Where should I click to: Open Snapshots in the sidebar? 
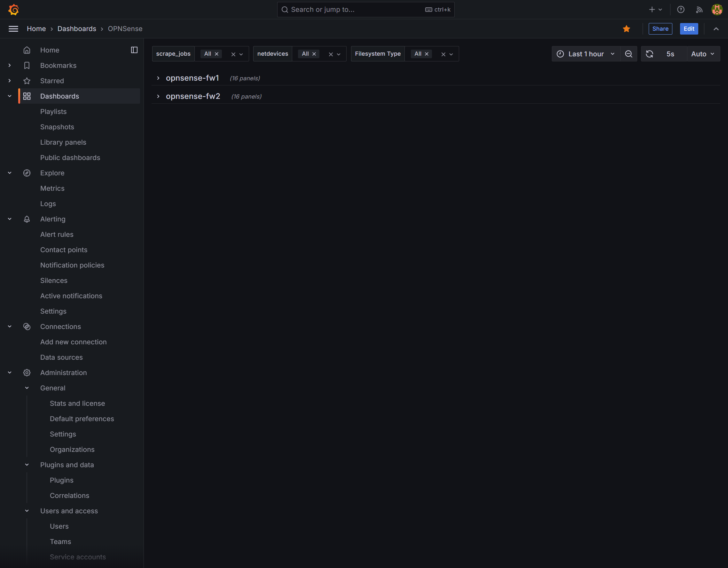[x=57, y=127]
